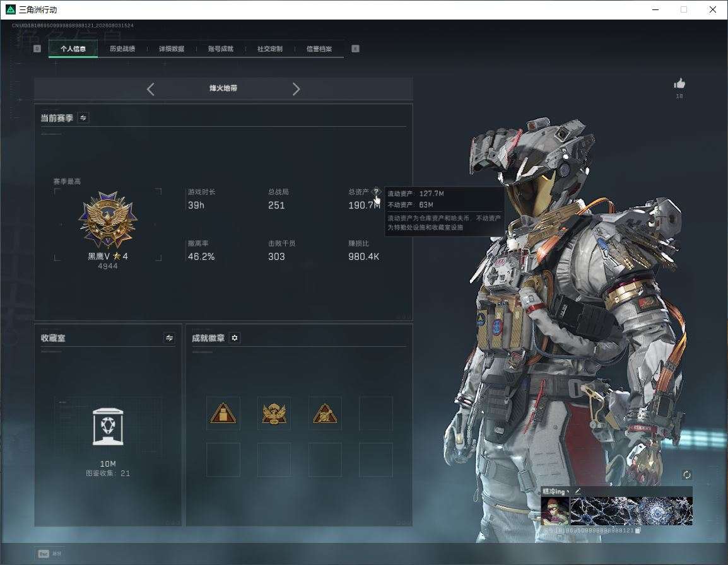The height and width of the screenshot is (565, 728).
Task: Minimize the 三角洲行动 window
Action: [x=655, y=9]
